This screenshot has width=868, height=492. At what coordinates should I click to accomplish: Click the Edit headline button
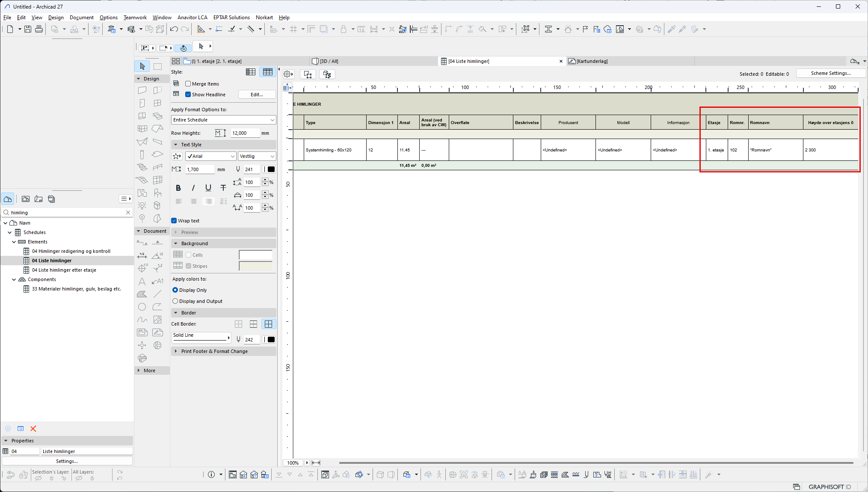[x=257, y=95]
